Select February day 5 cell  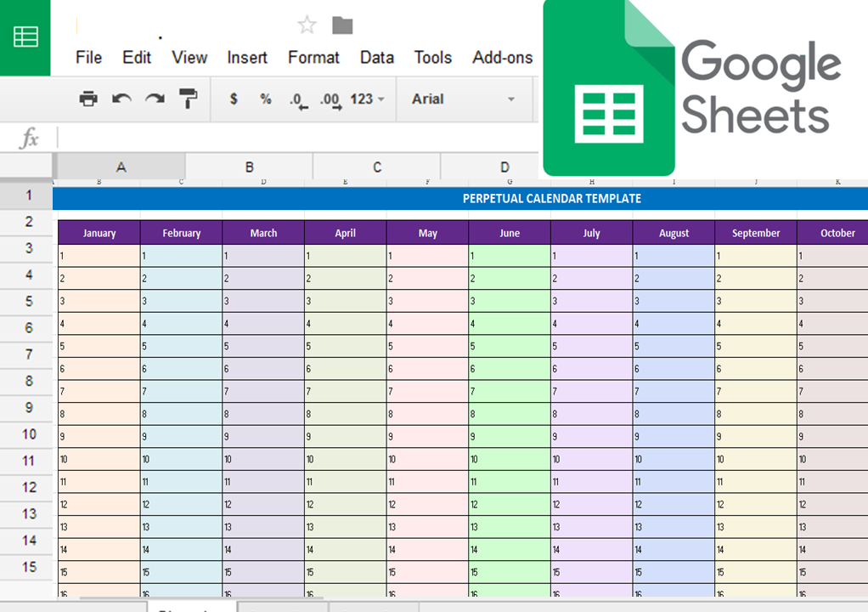(181, 346)
